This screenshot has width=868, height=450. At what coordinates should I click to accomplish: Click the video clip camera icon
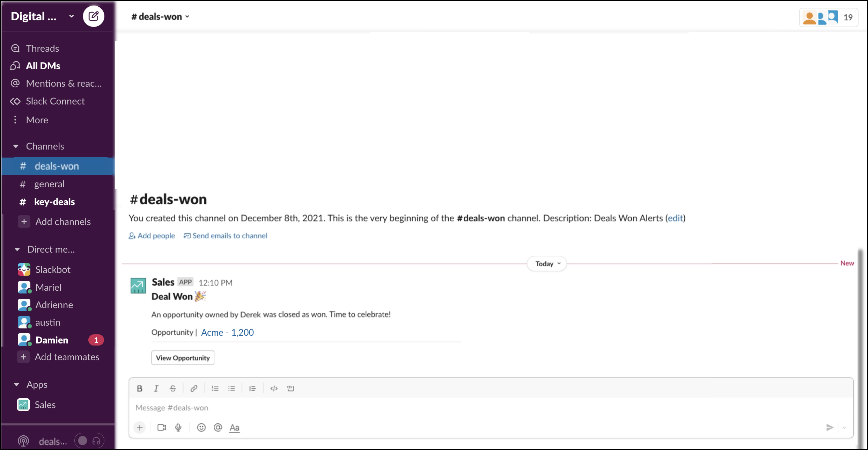(161, 427)
